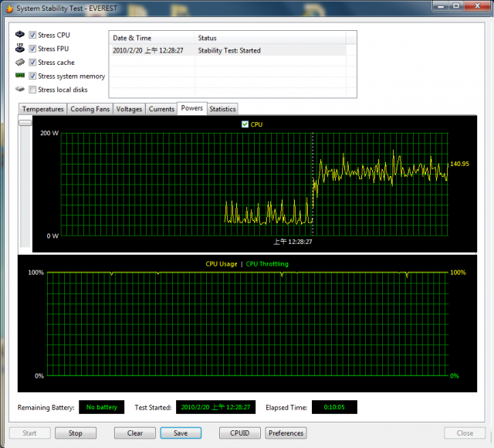
Task: Open the CPUID window
Action: pyautogui.click(x=240, y=433)
